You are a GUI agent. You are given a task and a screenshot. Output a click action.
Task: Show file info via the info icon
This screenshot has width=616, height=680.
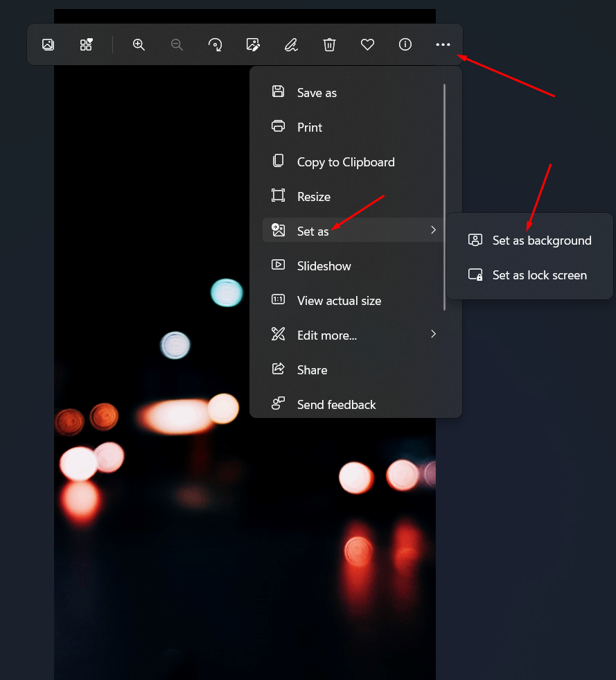(x=405, y=44)
